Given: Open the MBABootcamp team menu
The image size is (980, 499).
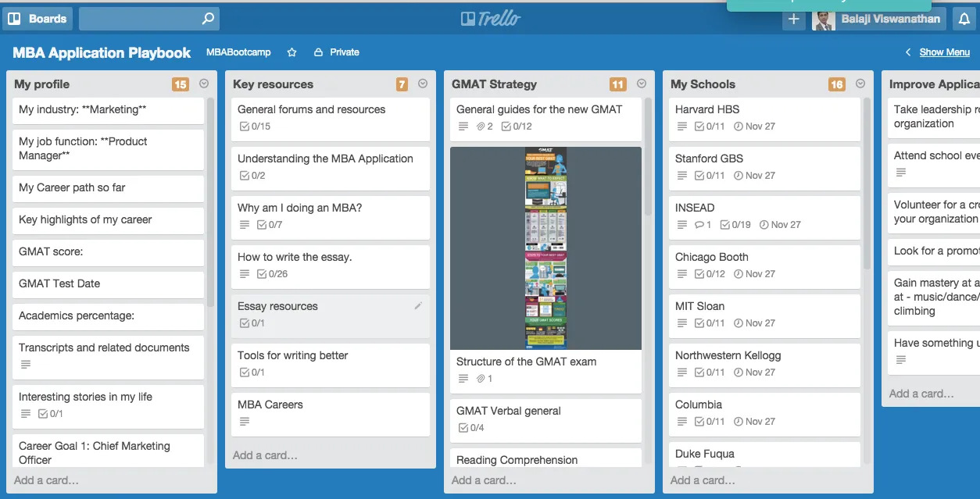Looking at the screenshot, I should coord(238,52).
